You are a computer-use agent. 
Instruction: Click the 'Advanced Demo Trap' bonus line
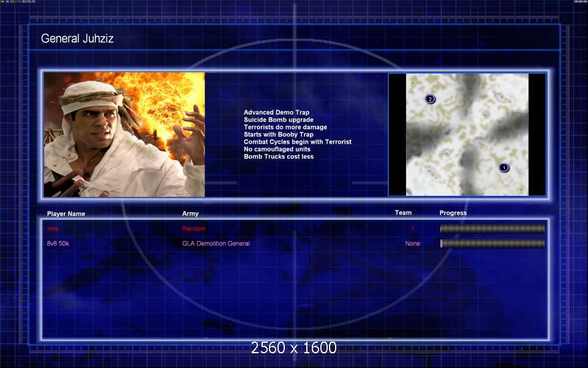click(276, 112)
